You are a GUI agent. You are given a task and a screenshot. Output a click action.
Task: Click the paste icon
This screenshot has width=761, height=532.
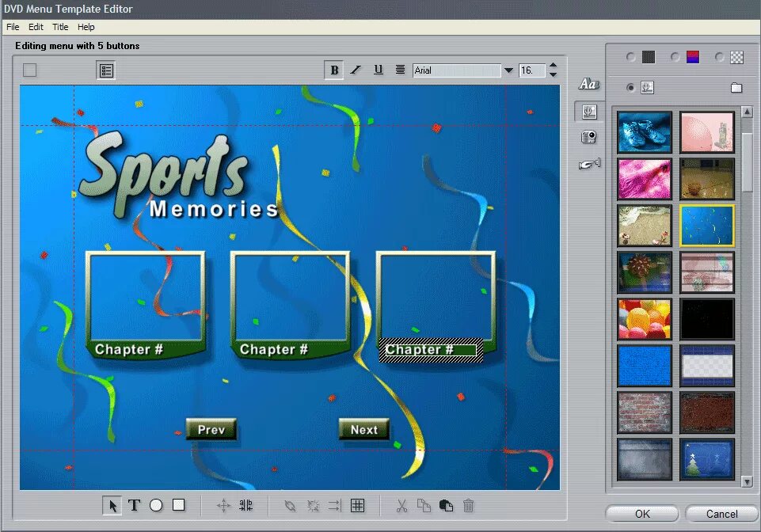446,506
